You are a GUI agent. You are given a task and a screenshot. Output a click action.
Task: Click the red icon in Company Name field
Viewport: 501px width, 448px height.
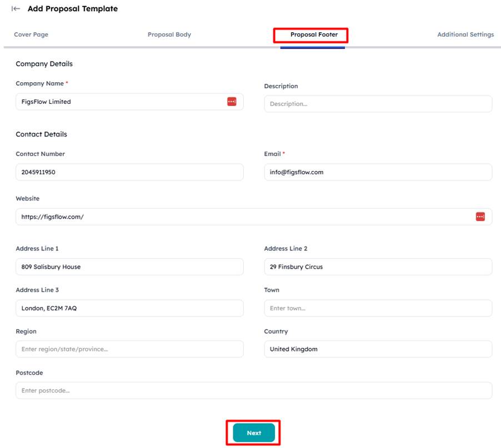[x=232, y=102]
